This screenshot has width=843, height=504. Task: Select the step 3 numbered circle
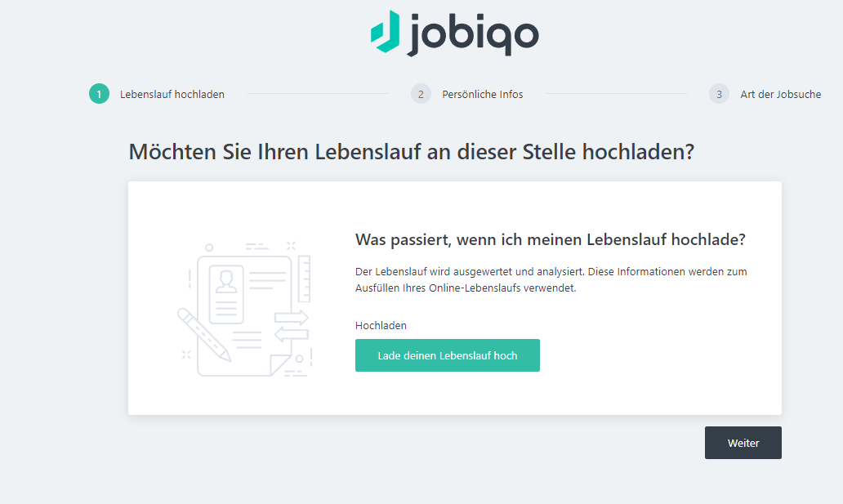coord(719,94)
